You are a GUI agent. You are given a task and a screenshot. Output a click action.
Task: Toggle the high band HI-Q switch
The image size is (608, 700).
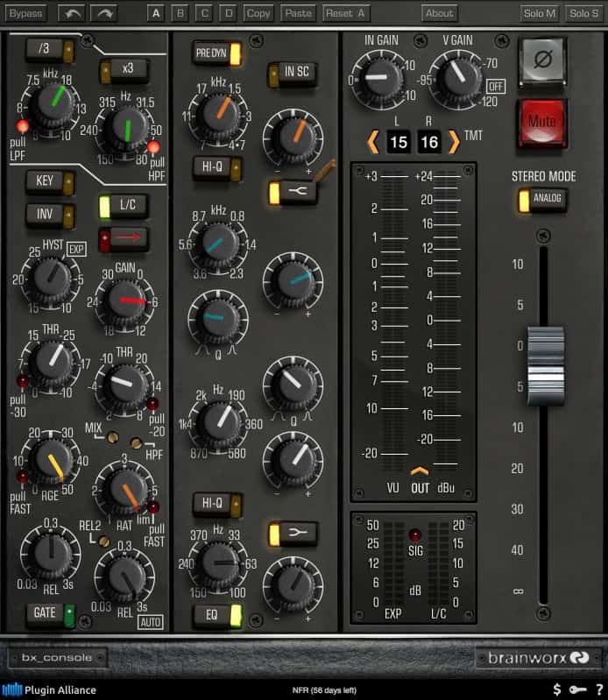click(217, 168)
